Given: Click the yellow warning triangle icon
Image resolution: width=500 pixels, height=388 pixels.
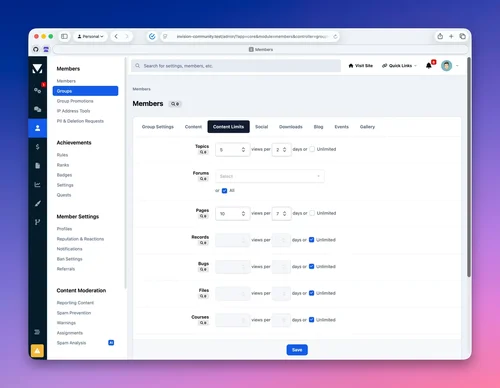Looking at the screenshot, I should 37,351.
